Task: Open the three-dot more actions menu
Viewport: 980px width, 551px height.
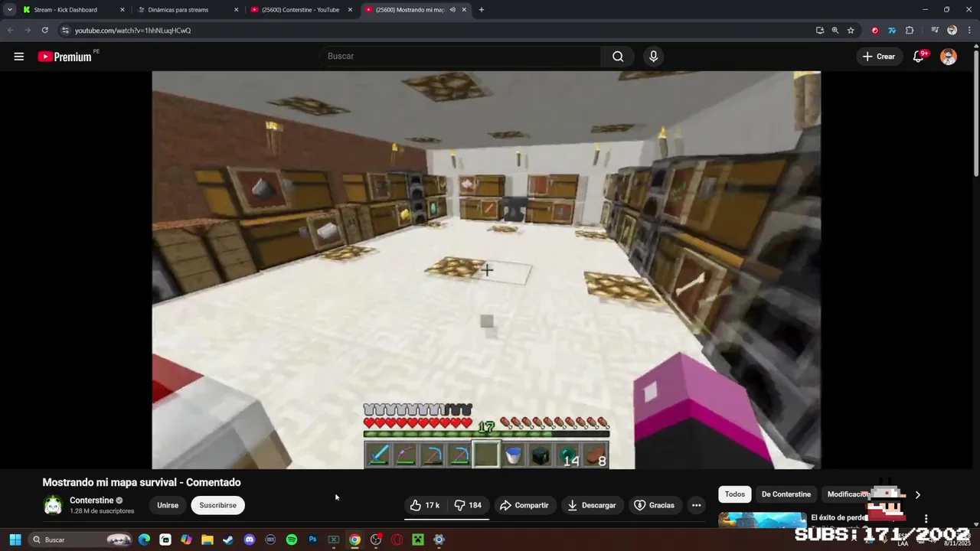Action: pos(696,505)
